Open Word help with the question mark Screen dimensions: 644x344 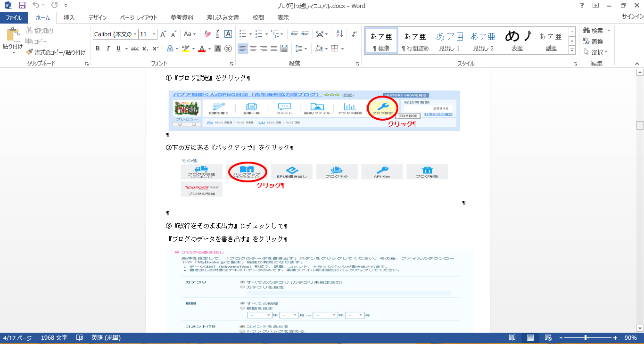pos(582,6)
